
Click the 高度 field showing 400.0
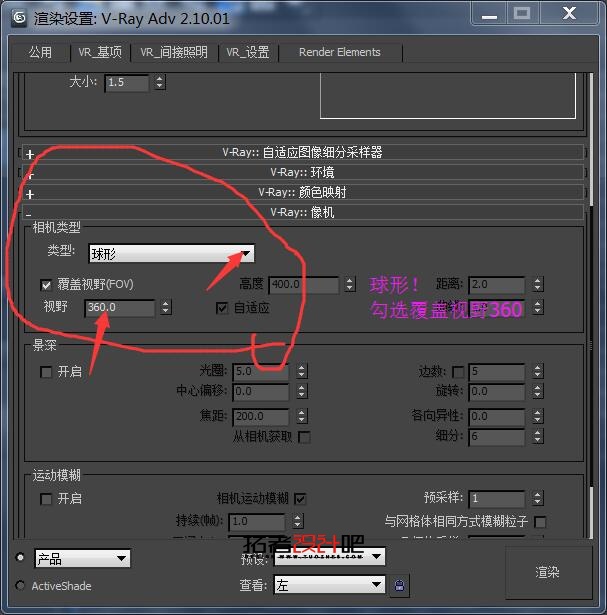pos(304,284)
